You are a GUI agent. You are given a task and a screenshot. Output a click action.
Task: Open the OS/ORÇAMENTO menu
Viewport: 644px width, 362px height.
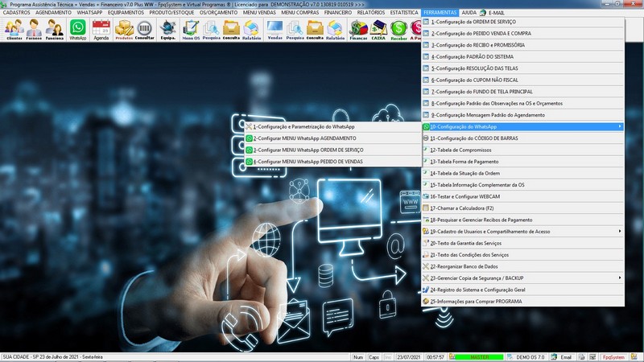tap(218, 13)
